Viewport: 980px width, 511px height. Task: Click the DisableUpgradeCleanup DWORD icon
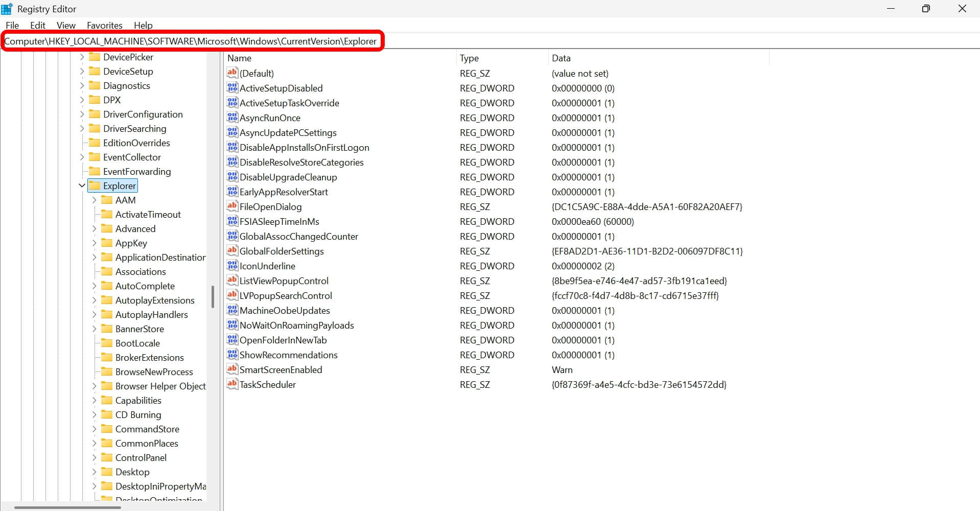click(232, 176)
